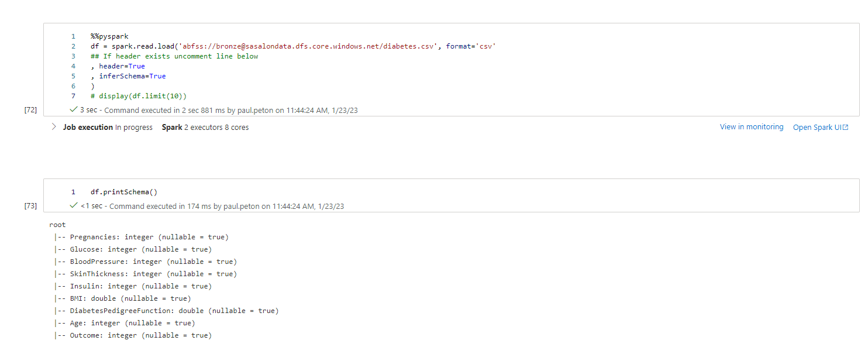868x354 pixels.
Task: Open the View in monitoring link
Action: pyautogui.click(x=752, y=126)
